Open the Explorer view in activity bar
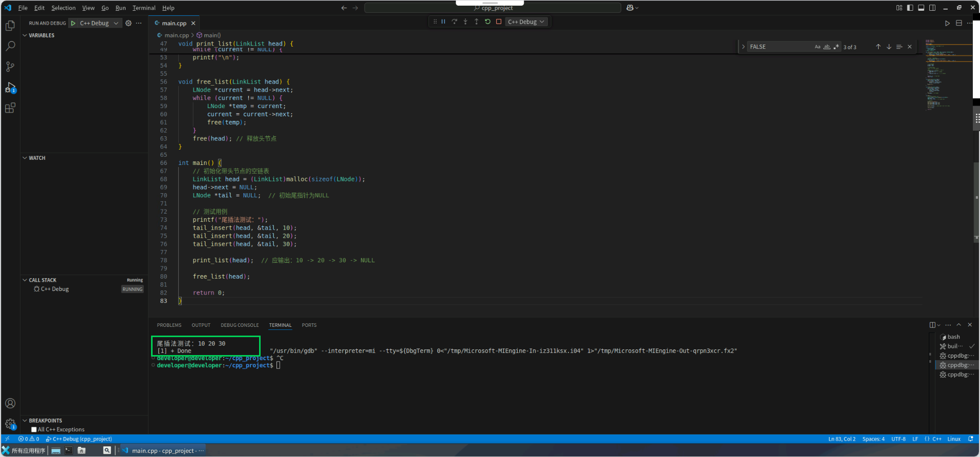 (x=10, y=26)
